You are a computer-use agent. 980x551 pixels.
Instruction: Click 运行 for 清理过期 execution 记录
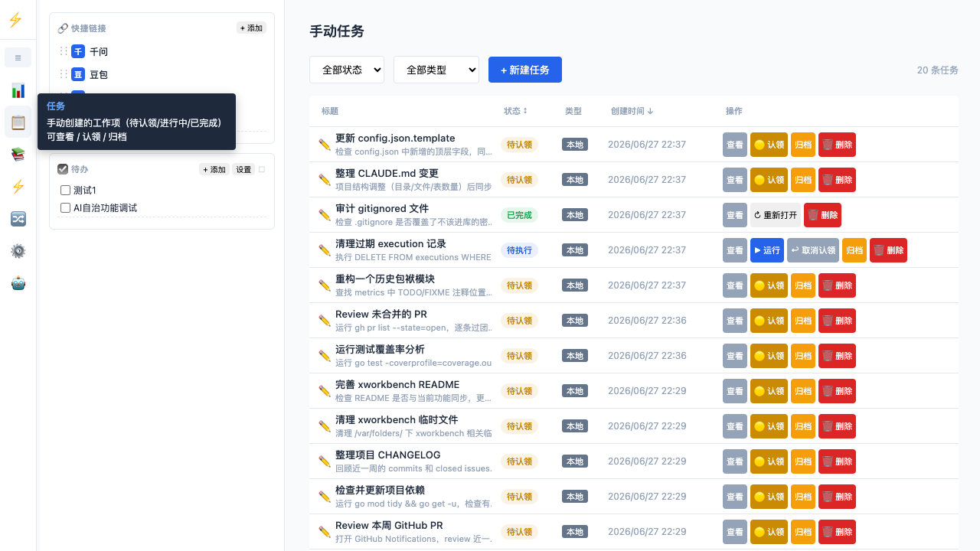coord(767,250)
